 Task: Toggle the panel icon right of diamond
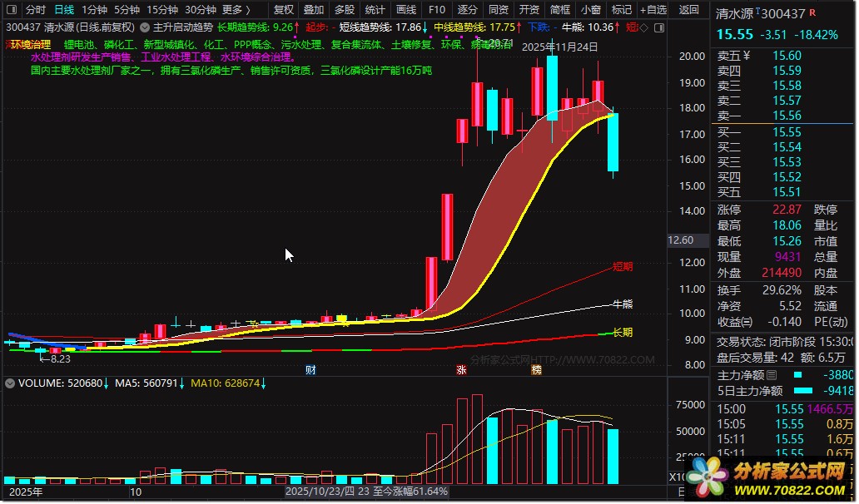(659, 27)
